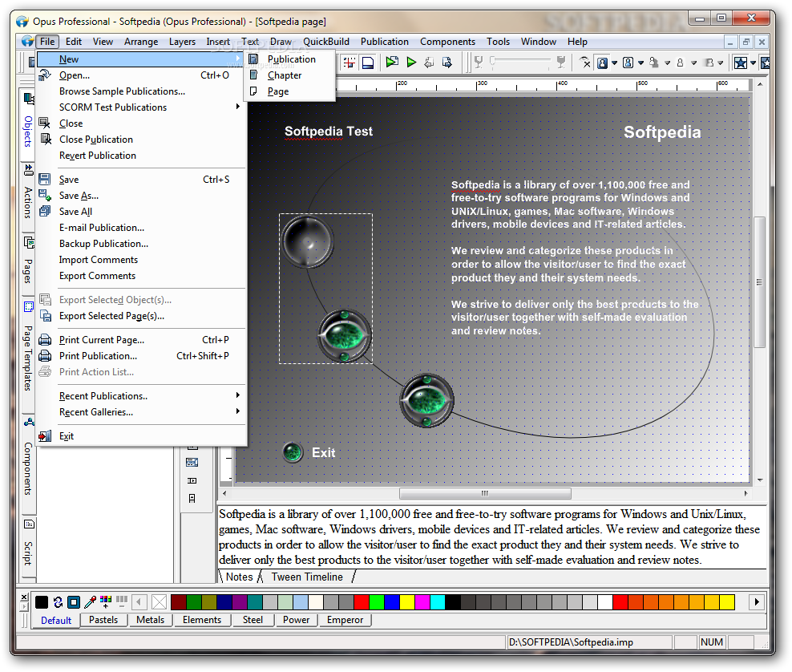Click the green Preview Page play icon
Screen dimensions: 792x672
[411, 62]
